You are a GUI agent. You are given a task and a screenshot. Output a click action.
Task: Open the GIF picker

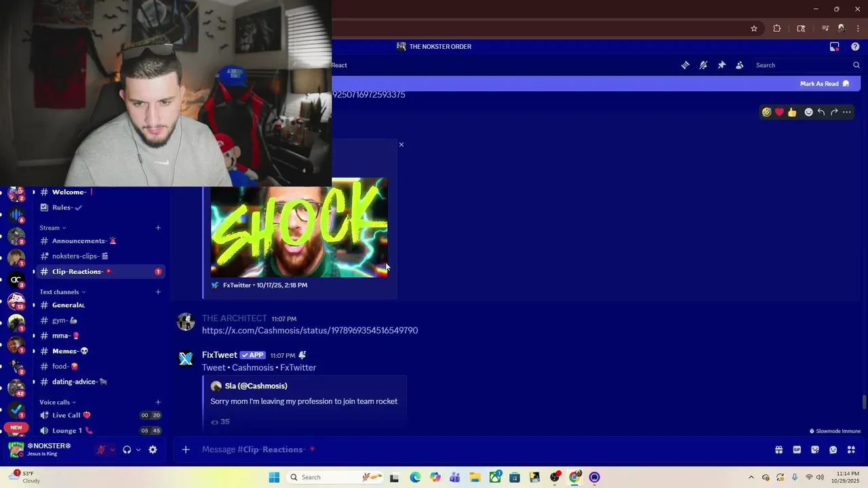coord(797,449)
